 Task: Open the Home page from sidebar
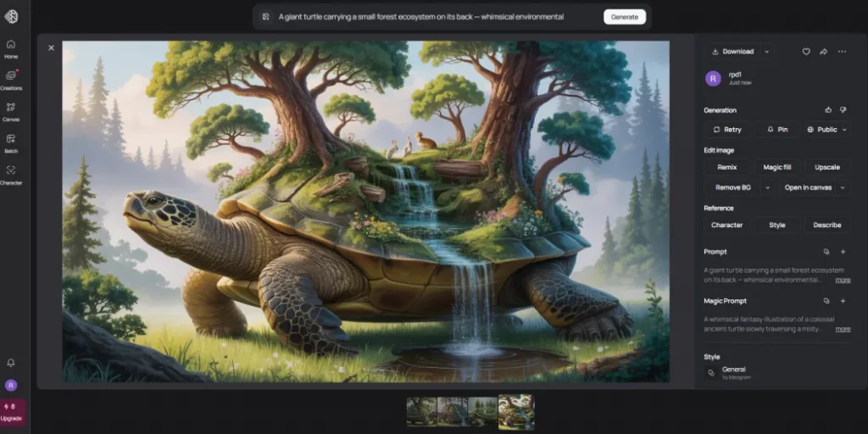click(x=11, y=47)
